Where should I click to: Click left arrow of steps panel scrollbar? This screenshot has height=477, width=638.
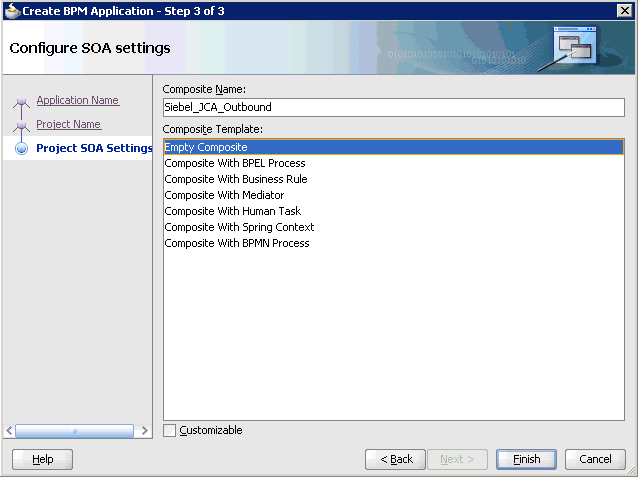pyautogui.click(x=9, y=431)
